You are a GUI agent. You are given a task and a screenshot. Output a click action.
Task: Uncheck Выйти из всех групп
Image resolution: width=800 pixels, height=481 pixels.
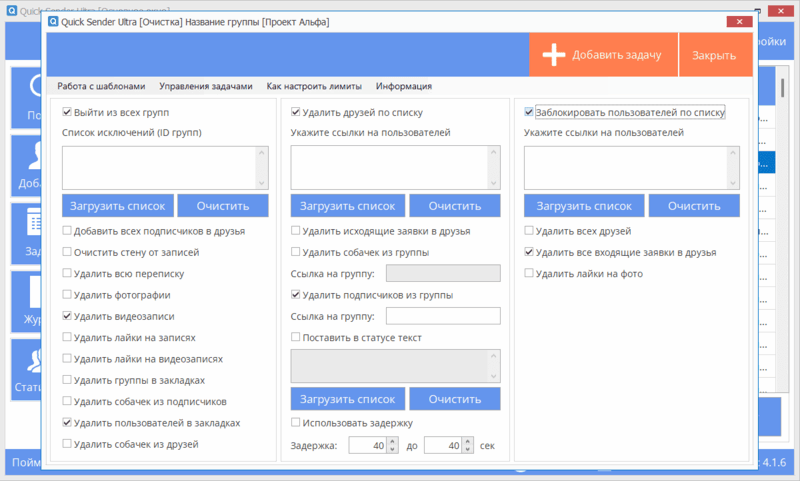click(67, 113)
